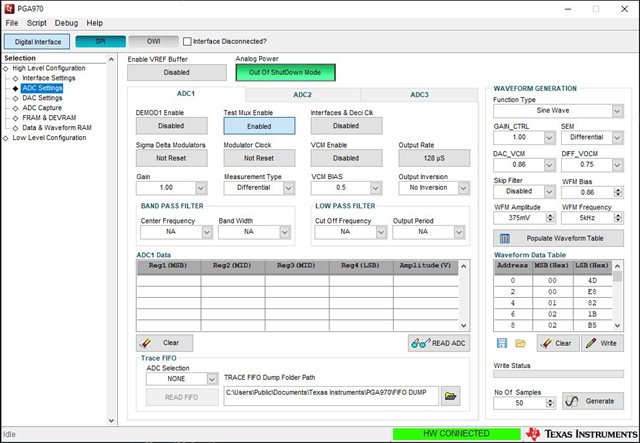Open the DAC_VCM dropdown
Viewport: 640px width, 443px height.
[549, 165]
